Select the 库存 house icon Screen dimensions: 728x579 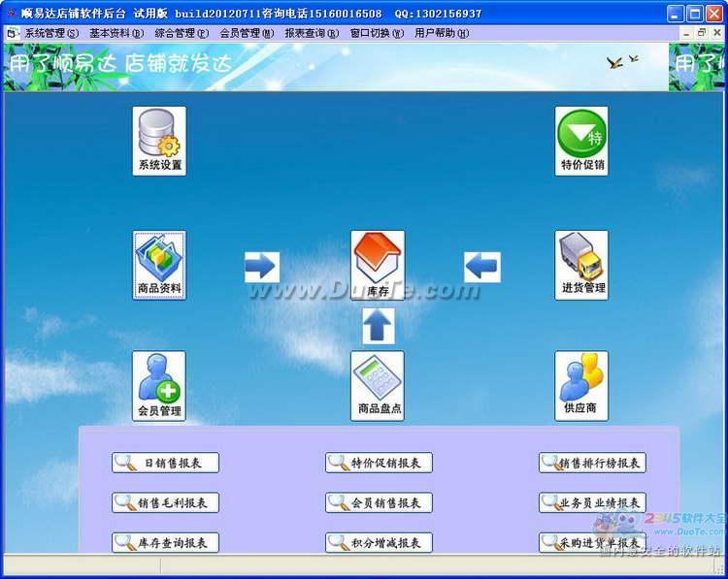tap(378, 264)
